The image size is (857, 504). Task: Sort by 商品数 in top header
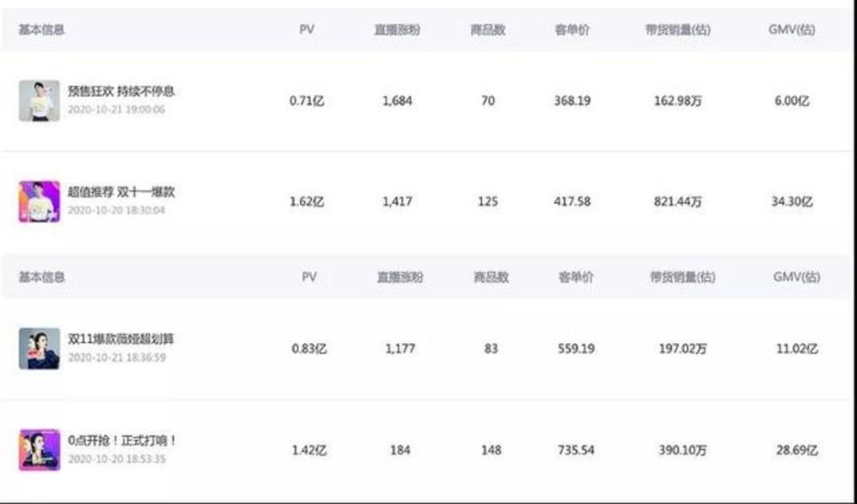488,29
